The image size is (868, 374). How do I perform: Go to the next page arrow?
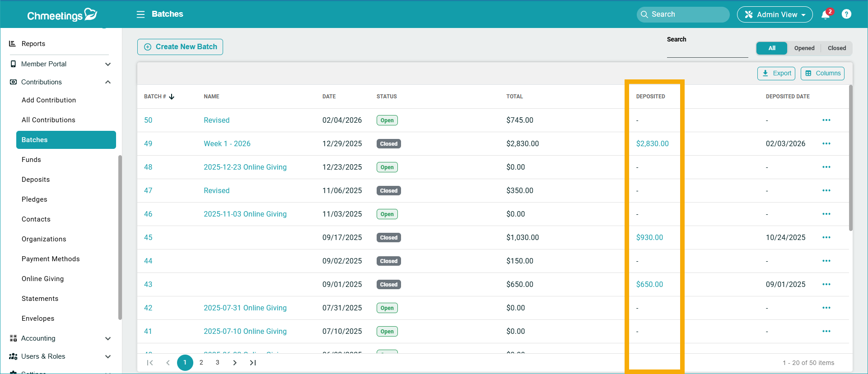coord(235,363)
